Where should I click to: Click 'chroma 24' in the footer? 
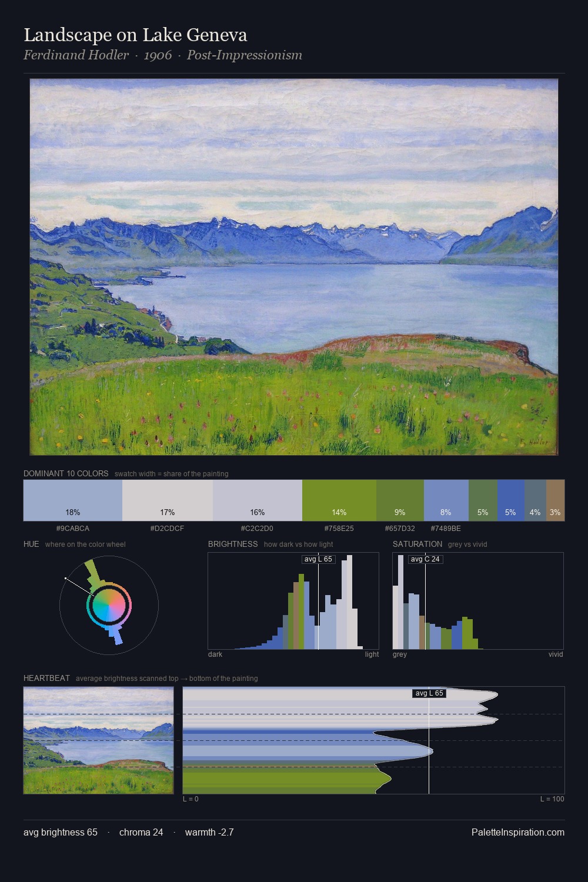tap(141, 832)
